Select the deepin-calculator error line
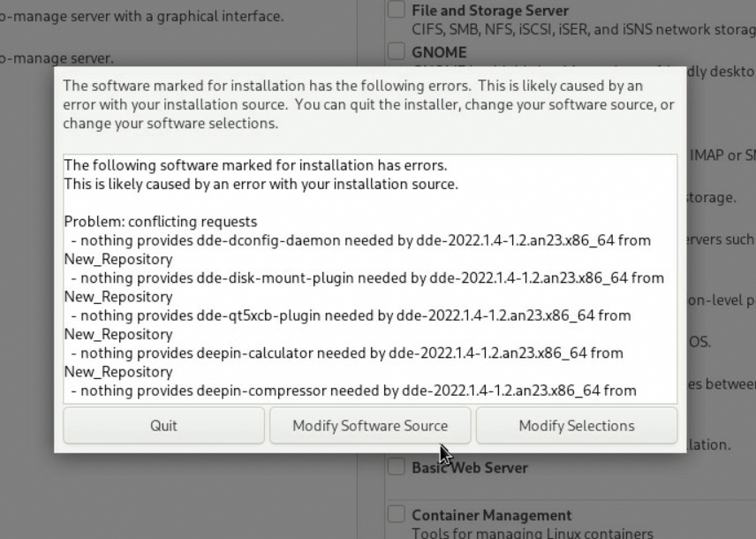Screen dimensions: 756x539 click(346, 353)
